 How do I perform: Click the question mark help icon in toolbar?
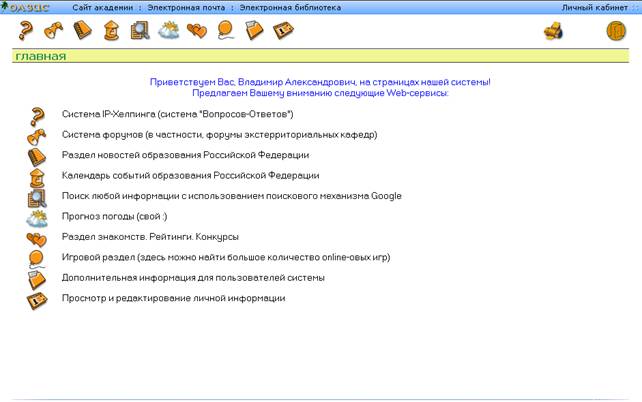26,31
